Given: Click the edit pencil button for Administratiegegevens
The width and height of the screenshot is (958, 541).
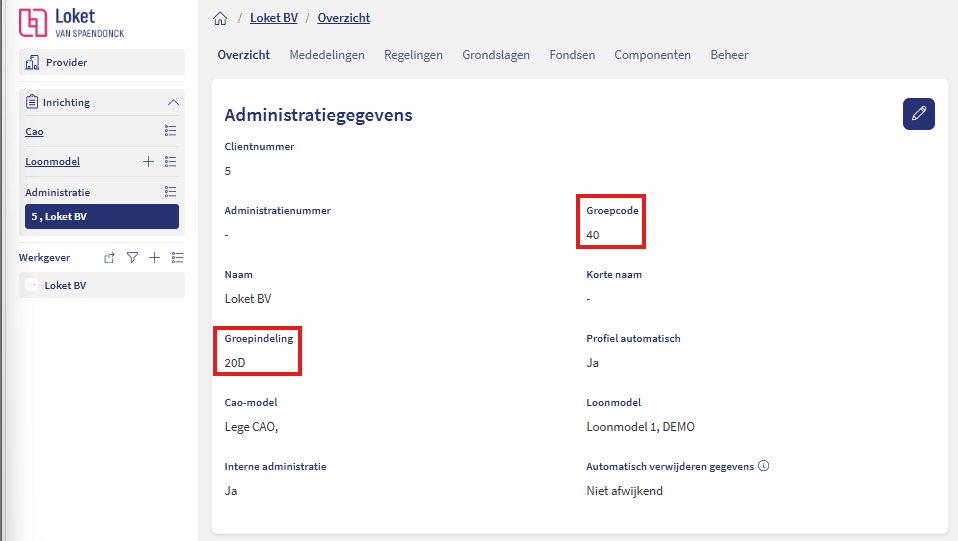Looking at the screenshot, I should coord(918,114).
